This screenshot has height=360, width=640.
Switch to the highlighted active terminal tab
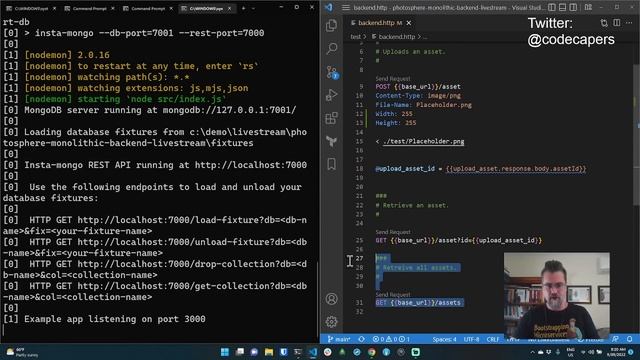click(x=206, y=8)
